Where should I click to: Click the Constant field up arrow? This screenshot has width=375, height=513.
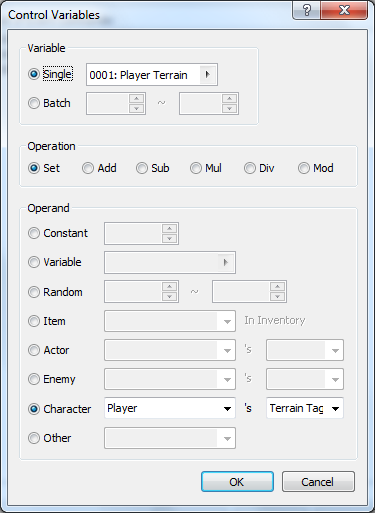click(170, 228)
